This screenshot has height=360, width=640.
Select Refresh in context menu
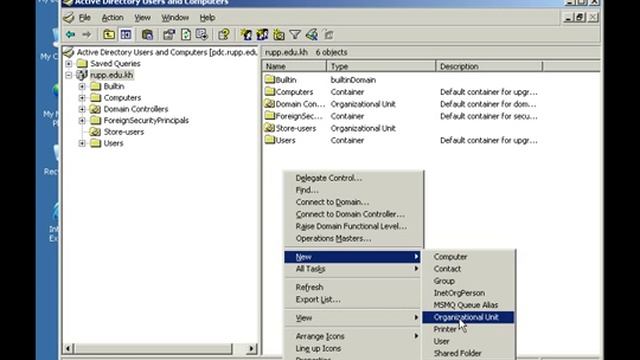coord(353,287)
